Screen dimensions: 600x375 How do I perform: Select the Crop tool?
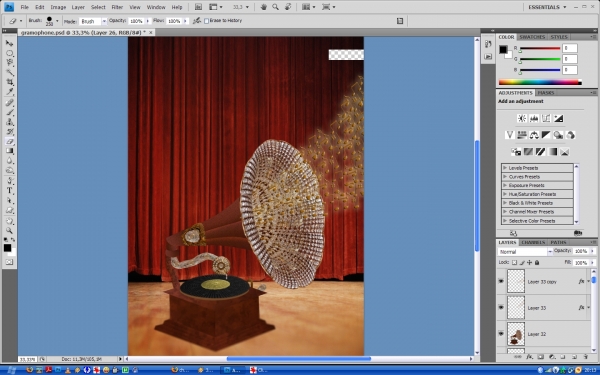[x=9, y=82]
